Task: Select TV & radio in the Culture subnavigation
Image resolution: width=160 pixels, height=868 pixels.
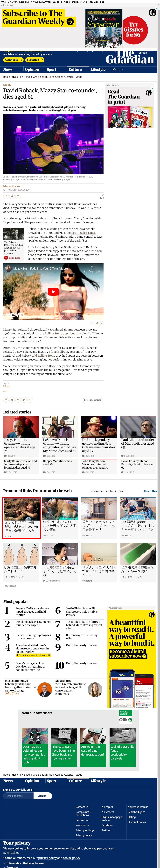Action: click(x=26, y=77)
